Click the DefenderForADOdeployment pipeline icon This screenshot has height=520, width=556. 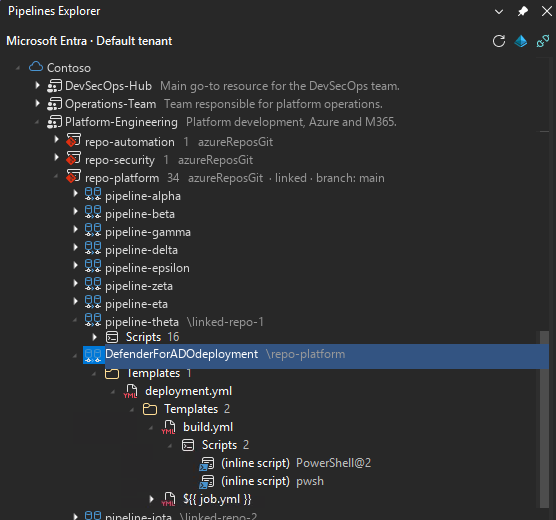pos(93,355)
